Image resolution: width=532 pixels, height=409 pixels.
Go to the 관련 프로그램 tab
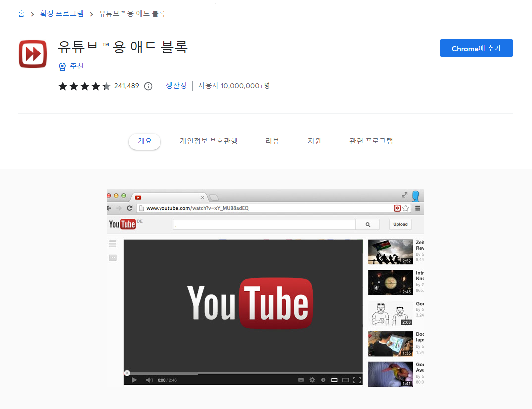point(371,141)
